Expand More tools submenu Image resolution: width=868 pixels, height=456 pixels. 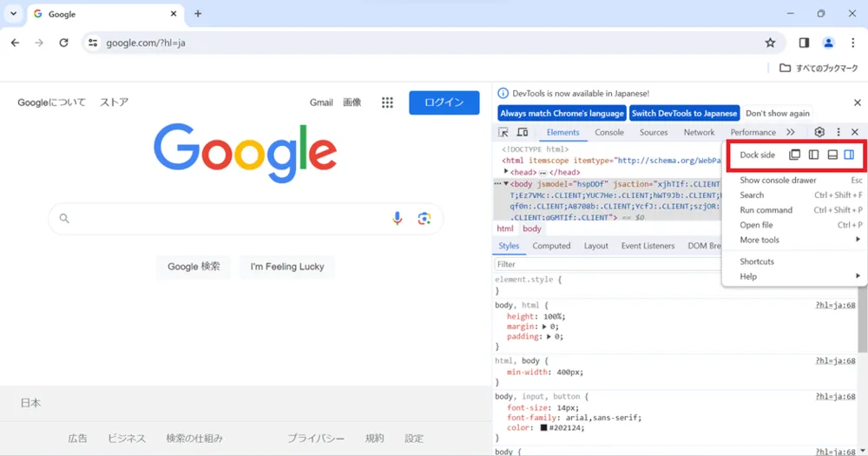794,240
